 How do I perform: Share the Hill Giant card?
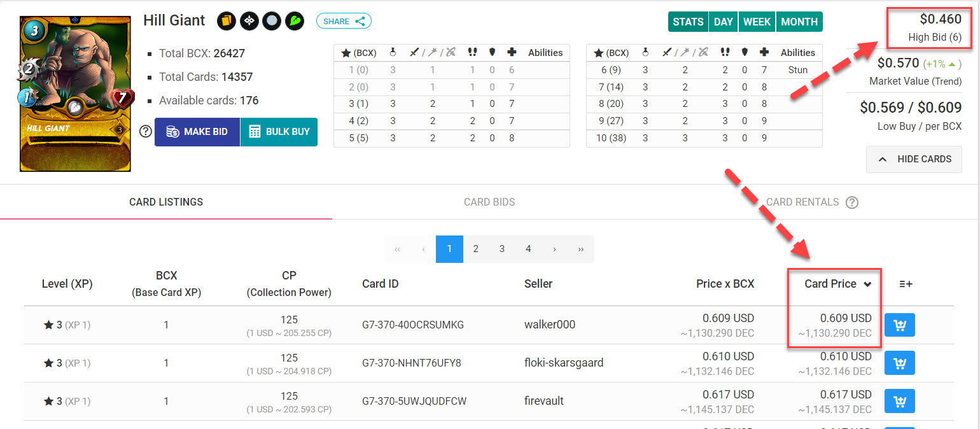point(344,21)
